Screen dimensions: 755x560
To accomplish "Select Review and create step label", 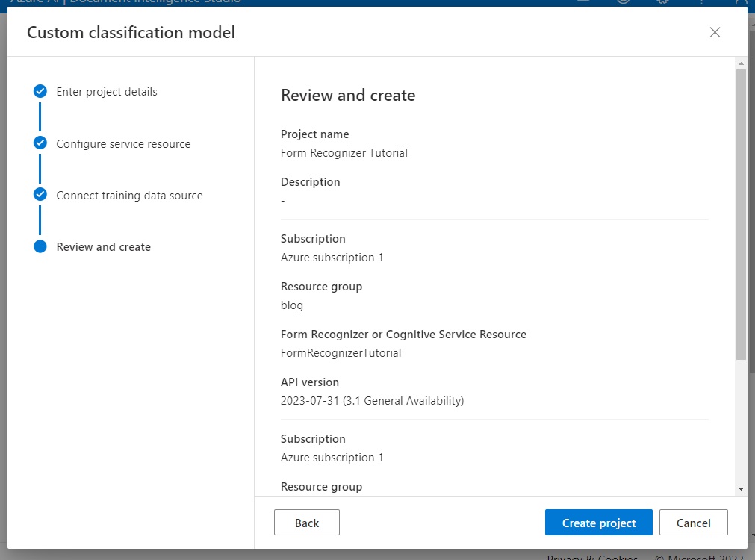I will coord(104,247).
